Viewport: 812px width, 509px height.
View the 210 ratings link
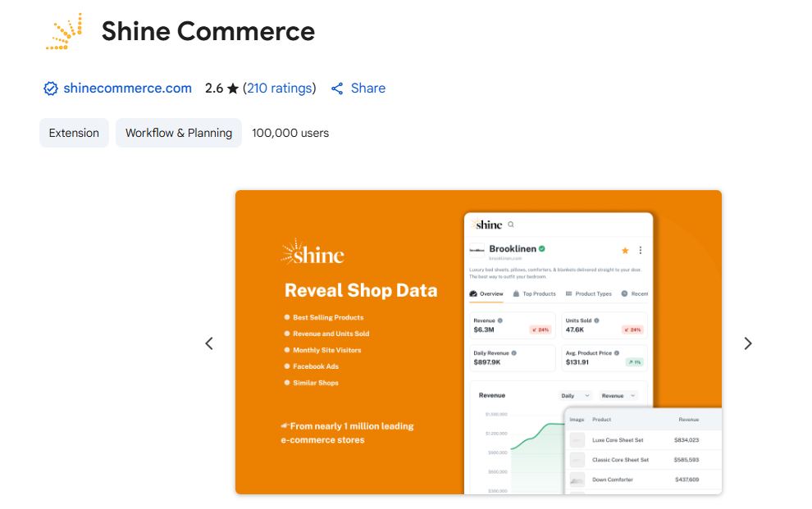coord(279,89)
